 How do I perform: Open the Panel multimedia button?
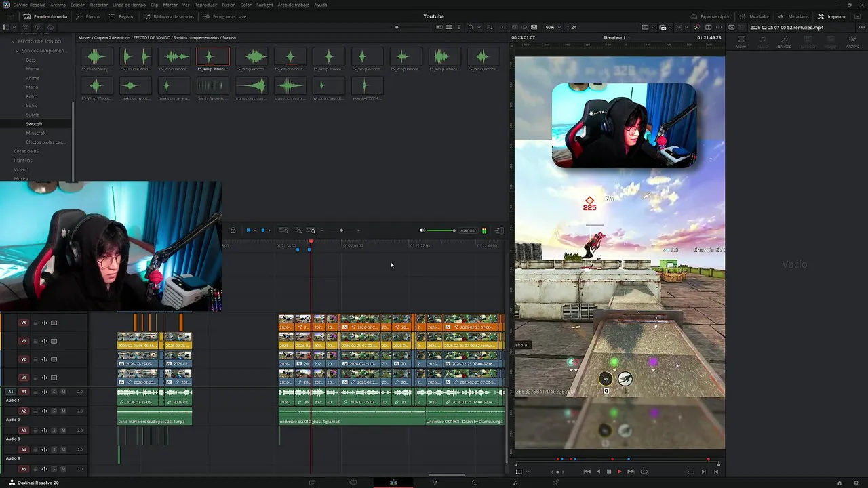[x=45, y=16]
